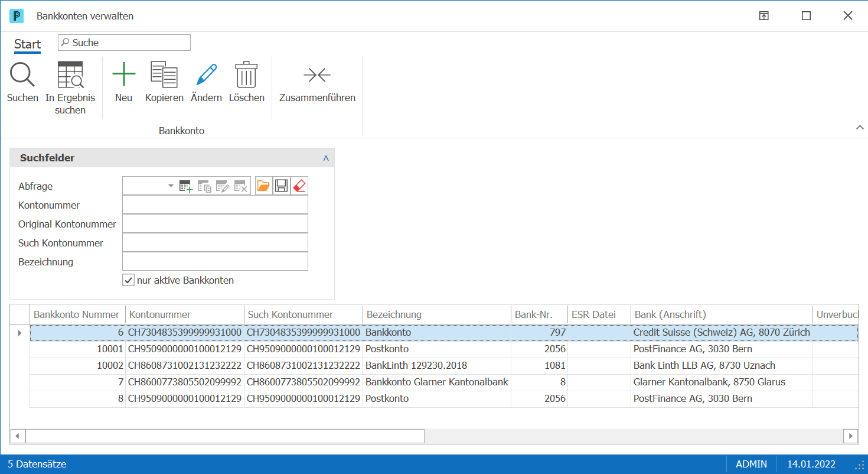Click the floppy disk save icon
This screenshot has height=474, width=868.
282,186
